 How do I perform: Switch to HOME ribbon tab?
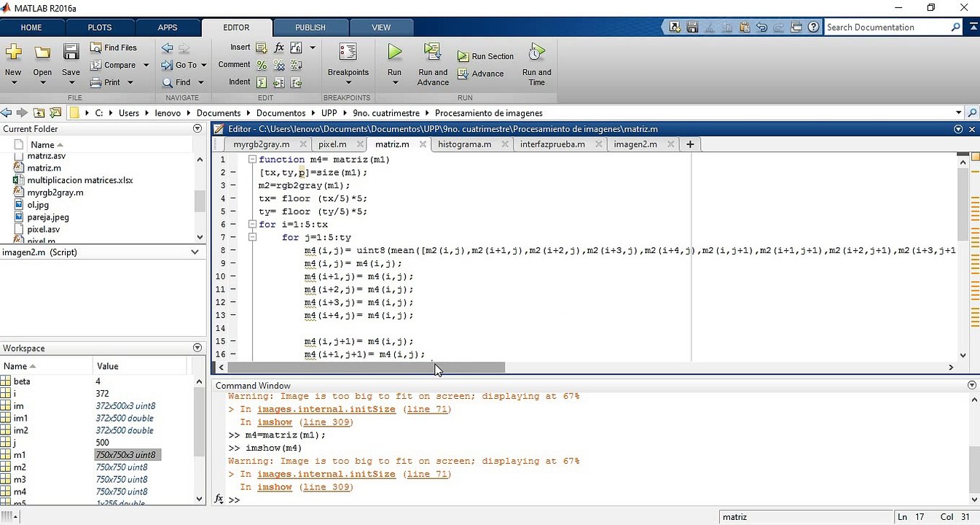tap(31, 28)
